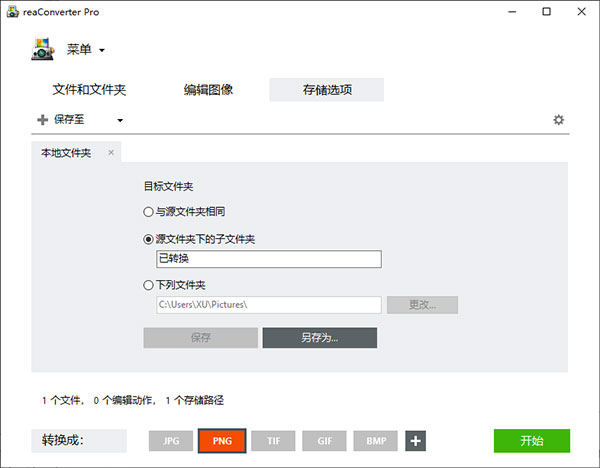The image size is (600, 468).
Task: Click the 另存为... button
Action: [320, 338]
